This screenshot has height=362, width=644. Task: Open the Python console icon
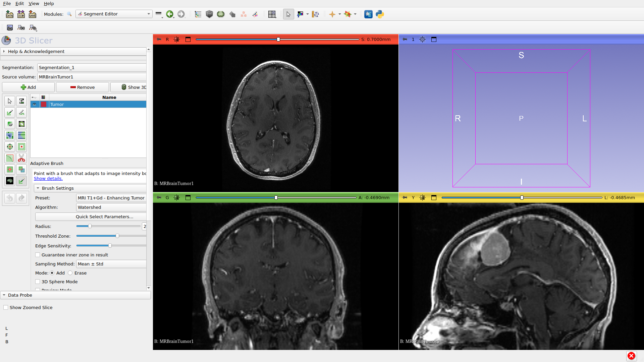[x=380, y=14]
